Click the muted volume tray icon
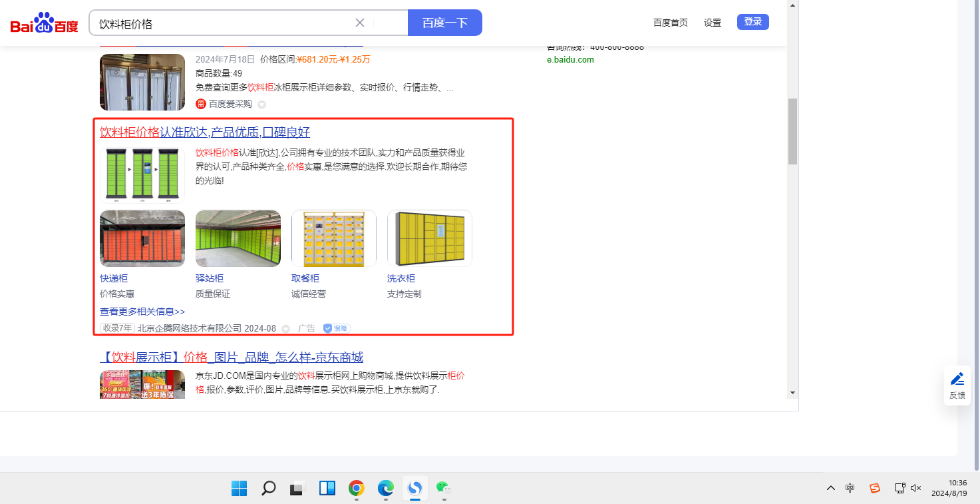The height and width of the screenshot is (504, 980). pos(916,488)
